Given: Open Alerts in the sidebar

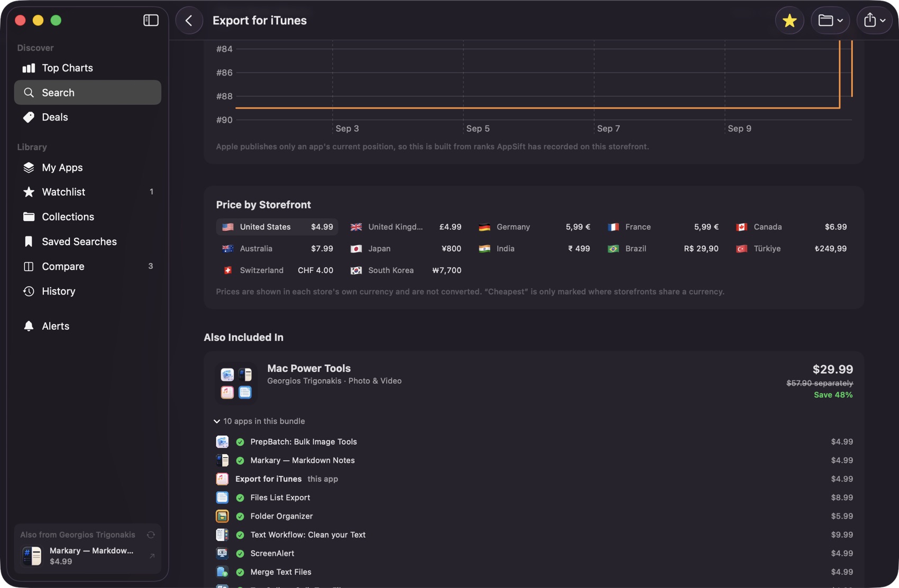Looking at the screenshot, I should (88, 326).
